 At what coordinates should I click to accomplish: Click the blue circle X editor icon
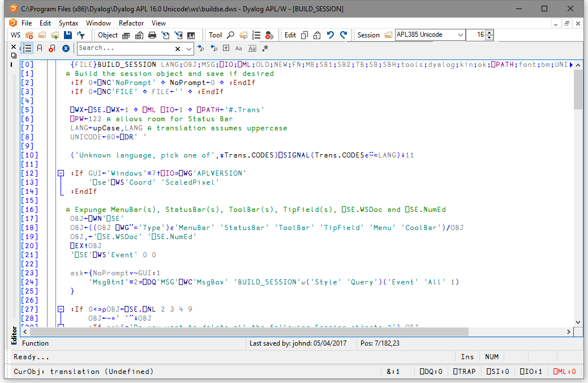(66, 49)
